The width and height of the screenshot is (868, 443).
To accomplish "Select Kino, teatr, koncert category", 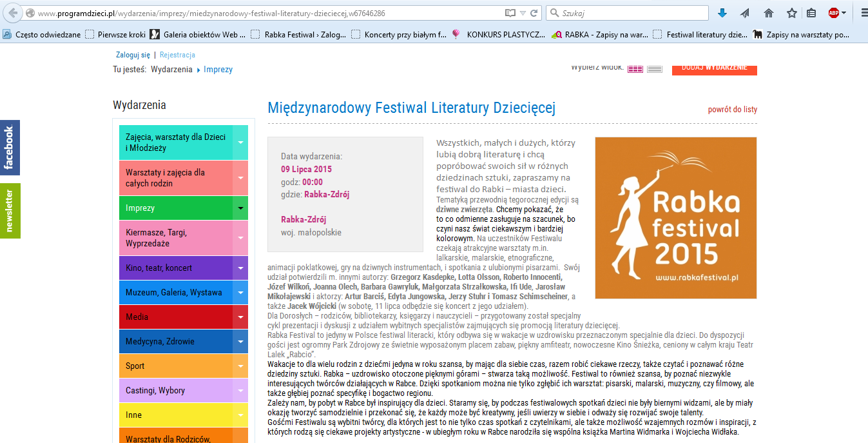I will pos(176,268).
